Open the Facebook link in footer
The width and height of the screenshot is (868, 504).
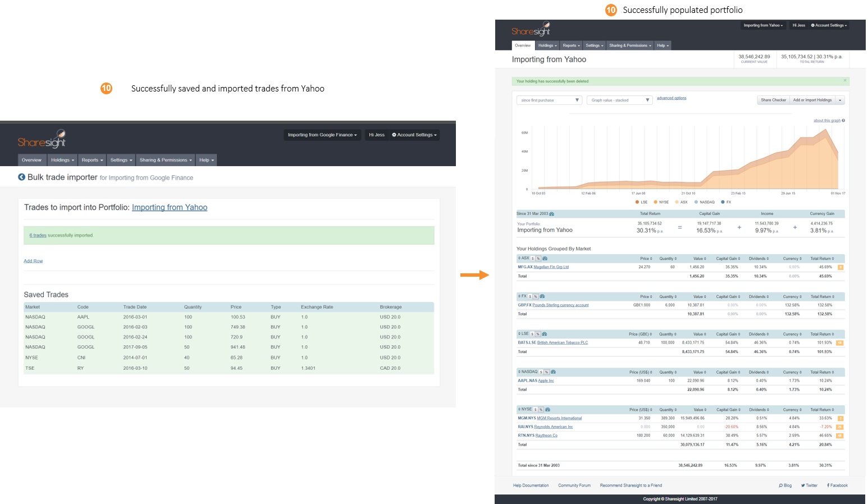coord(837,485)
